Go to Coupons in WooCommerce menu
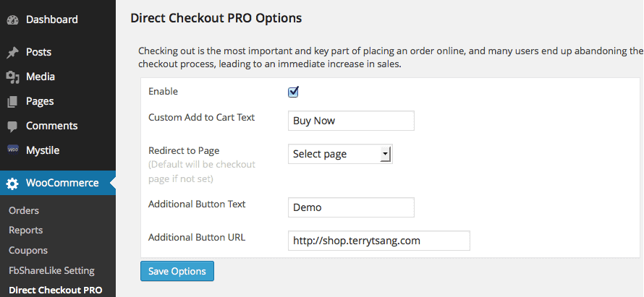 [28, 250]
